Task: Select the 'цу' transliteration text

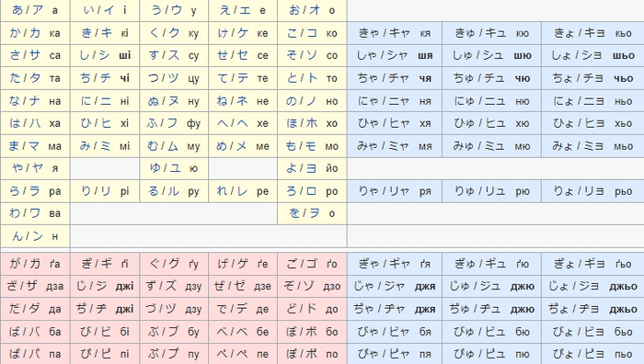Action: 193,78
